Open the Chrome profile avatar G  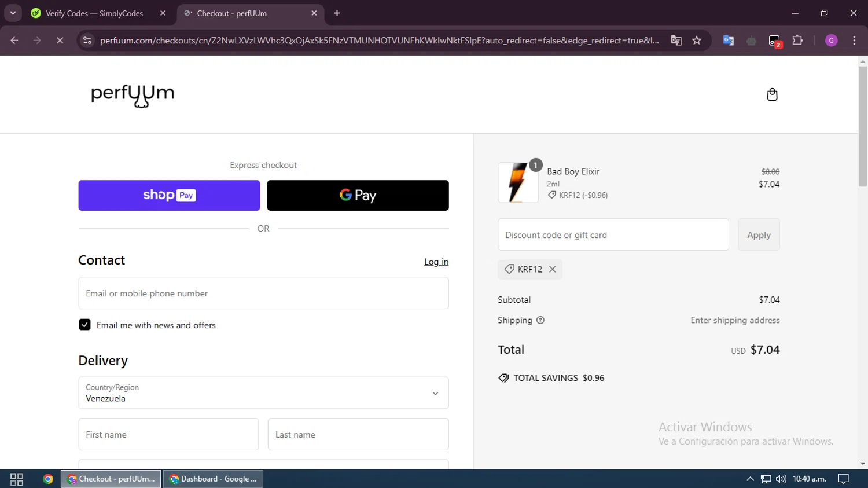click(x=832, y=41)
